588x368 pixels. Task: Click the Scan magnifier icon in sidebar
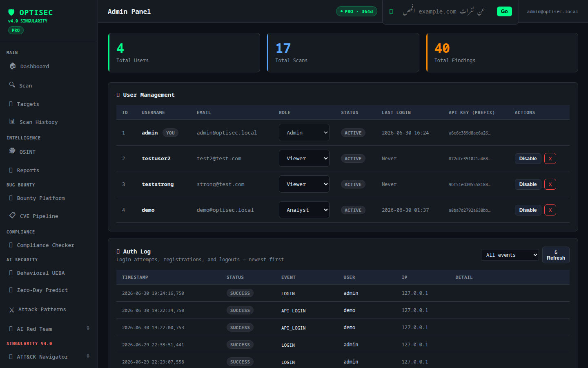pos(12,85)
